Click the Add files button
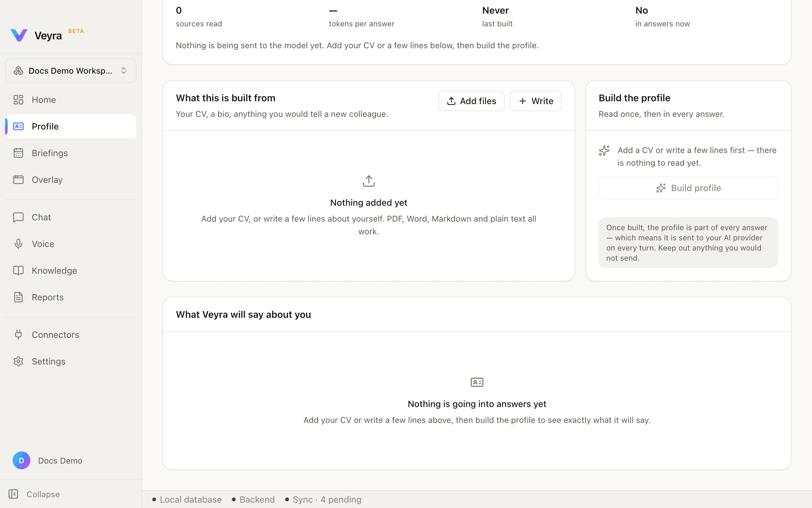Screen dimensions: 812x508 click(x=471, y=101)
